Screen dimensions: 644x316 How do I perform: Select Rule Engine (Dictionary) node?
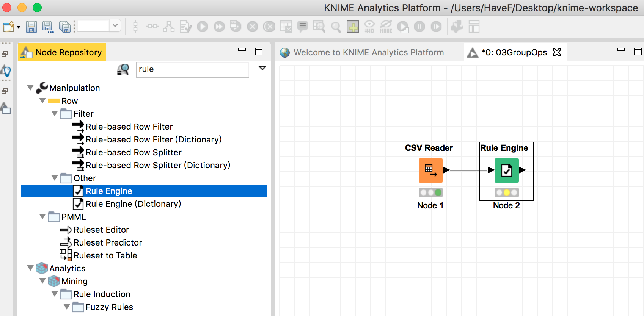click(x=127, y=204)
